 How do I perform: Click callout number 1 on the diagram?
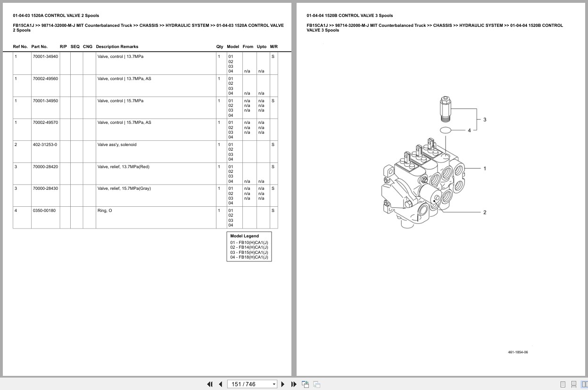pyautogui.click(x=485, y=168)
